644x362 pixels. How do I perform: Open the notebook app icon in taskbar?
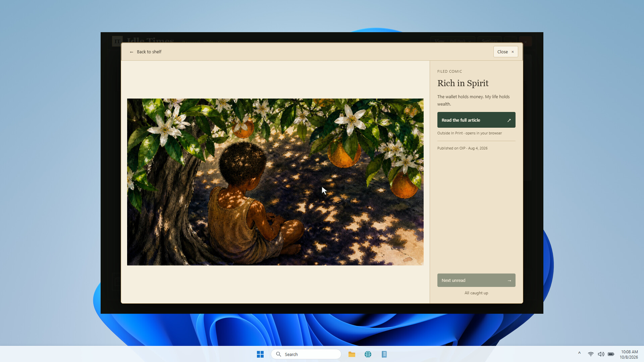click(384, 354)
